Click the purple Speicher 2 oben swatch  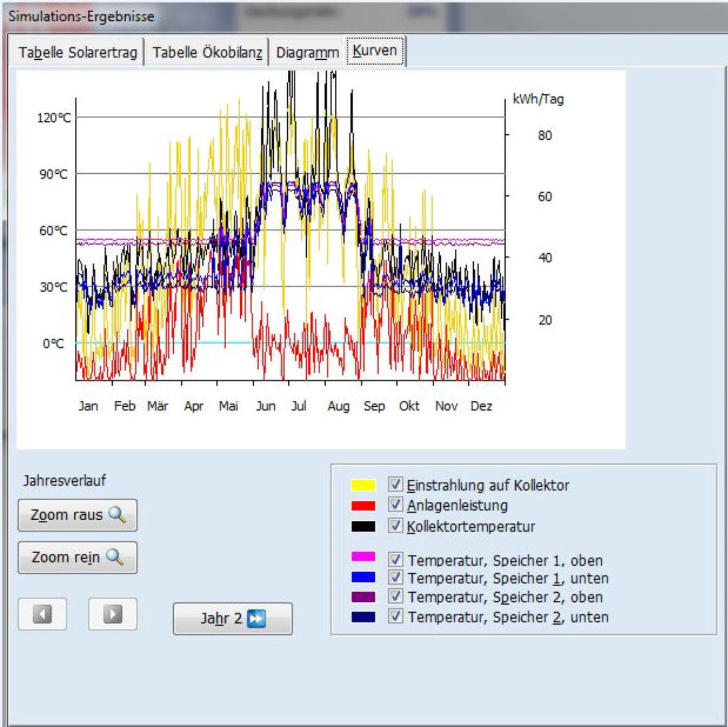coord(363,596)
